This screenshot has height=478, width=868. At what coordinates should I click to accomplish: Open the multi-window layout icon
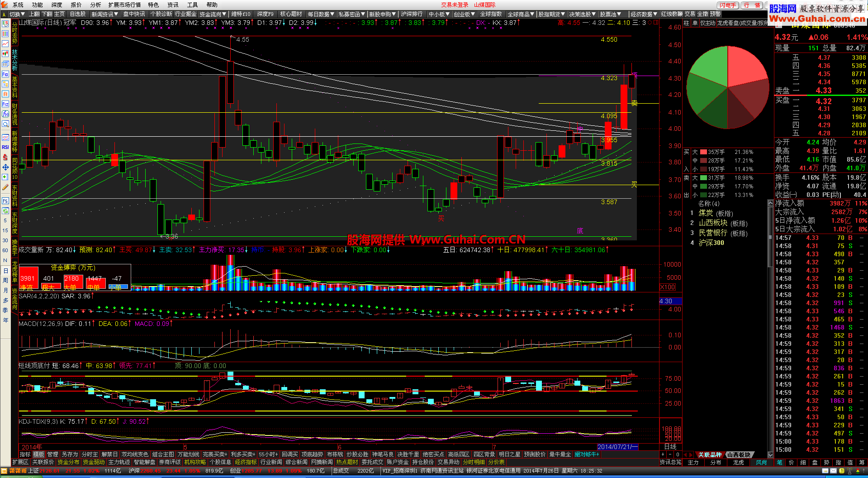point(5,64)
